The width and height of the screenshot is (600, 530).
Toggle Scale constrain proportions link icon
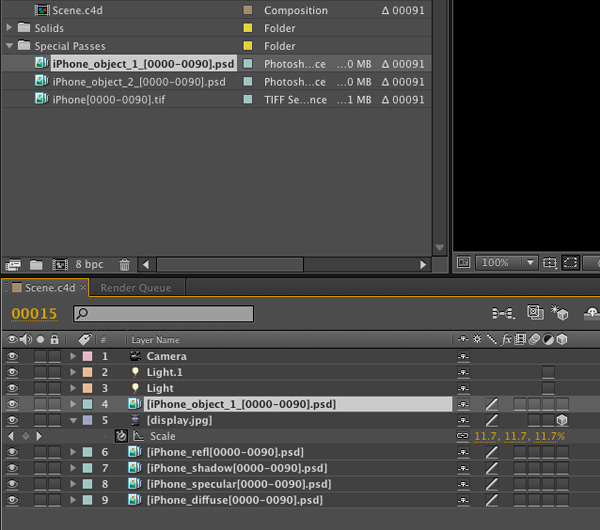[463, 436]
